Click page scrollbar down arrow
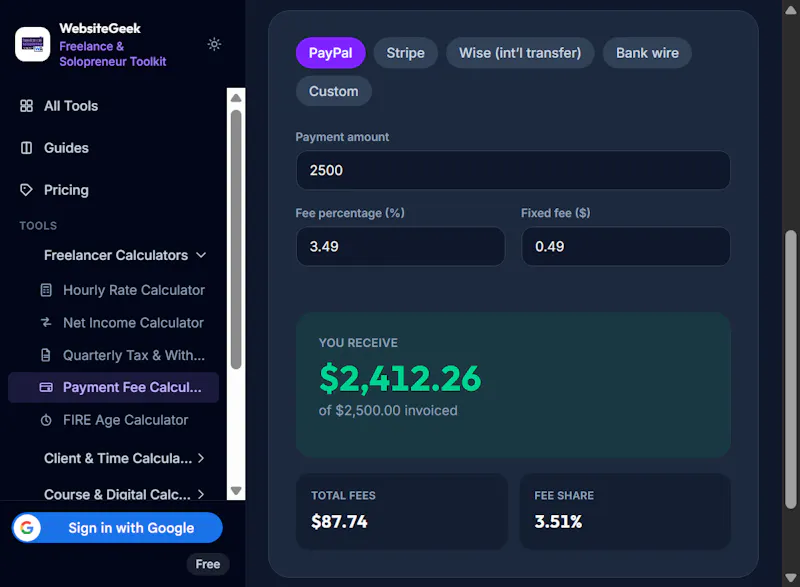Image resolution: width=800 pixels, height=587 pixels. pyautogui.click(x=791, y=577)
